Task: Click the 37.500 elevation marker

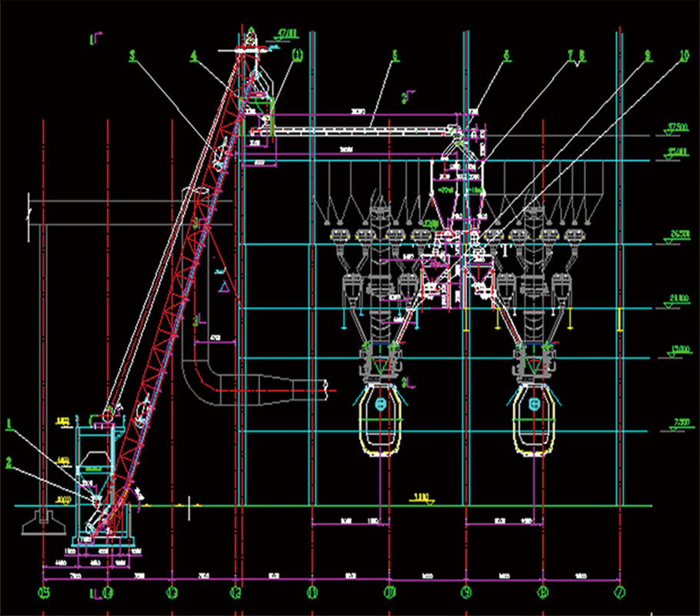Action: pos(677,126)
